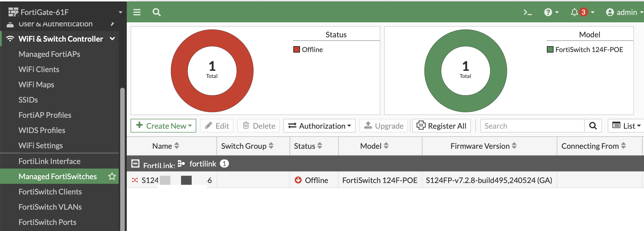Click the Offline red legend swatch
This screenshot has height=231, width=644.
click(296, 49)
